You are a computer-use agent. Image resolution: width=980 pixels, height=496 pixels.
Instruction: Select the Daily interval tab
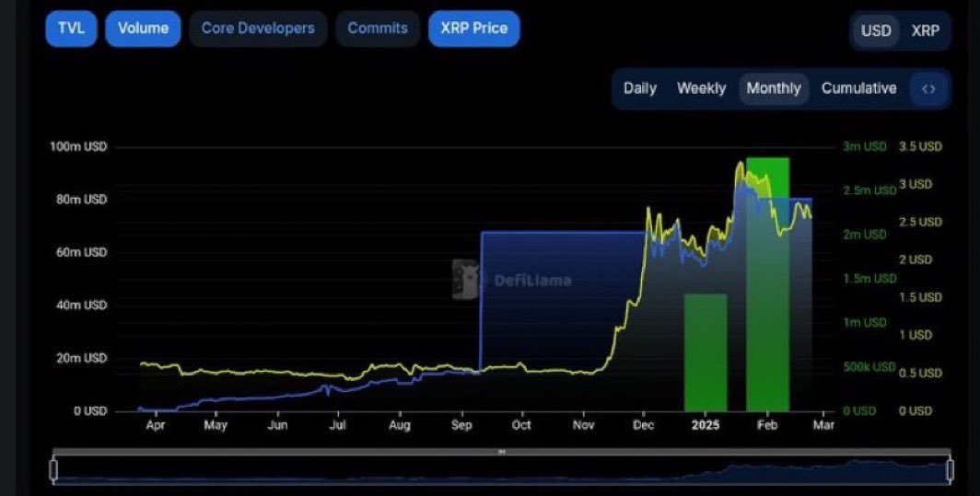point(640,88)
